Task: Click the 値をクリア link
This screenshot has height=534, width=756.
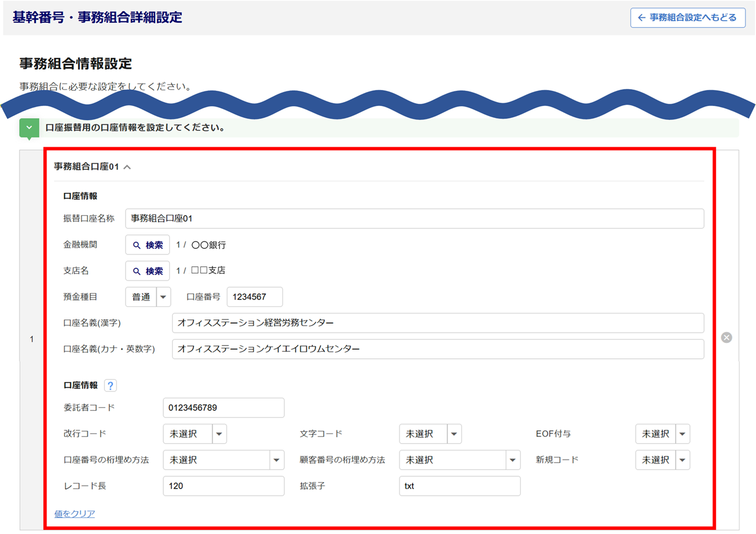Action: coord(75,513)
